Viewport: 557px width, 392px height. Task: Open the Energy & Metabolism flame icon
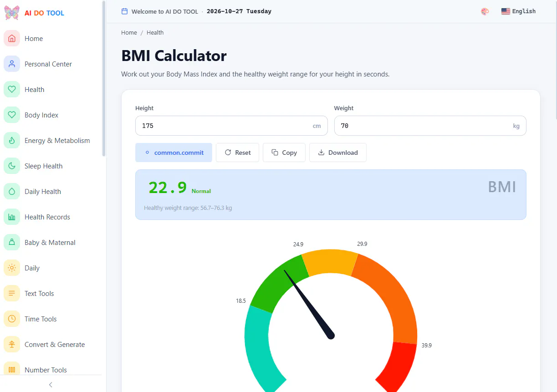[12, 141]
